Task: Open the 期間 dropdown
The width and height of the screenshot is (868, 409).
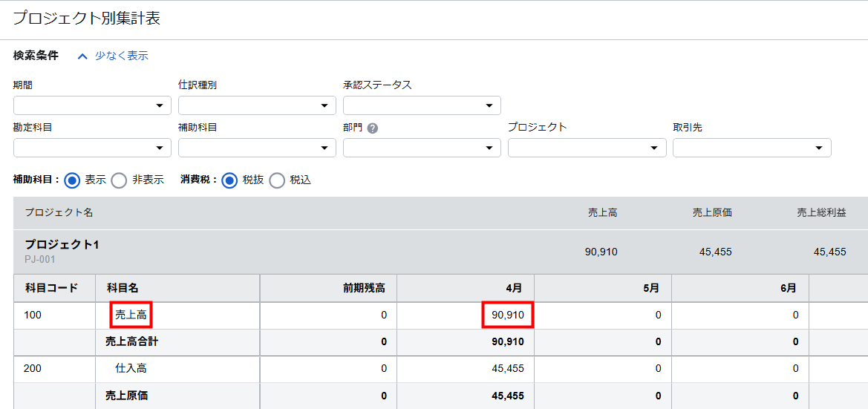Action: point(92,105)
